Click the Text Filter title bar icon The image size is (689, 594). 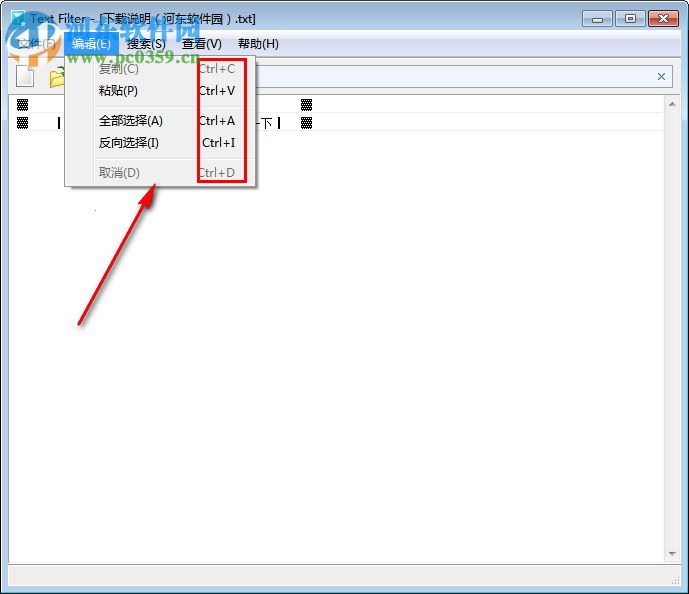[18, 18]
